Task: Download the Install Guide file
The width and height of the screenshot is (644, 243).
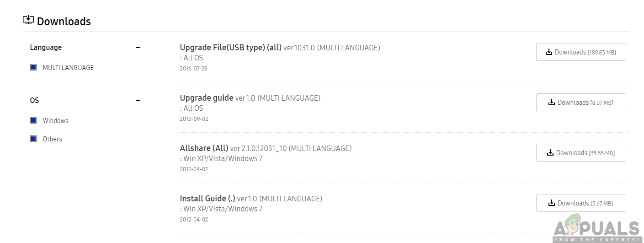Action: (x=580, y=203)
